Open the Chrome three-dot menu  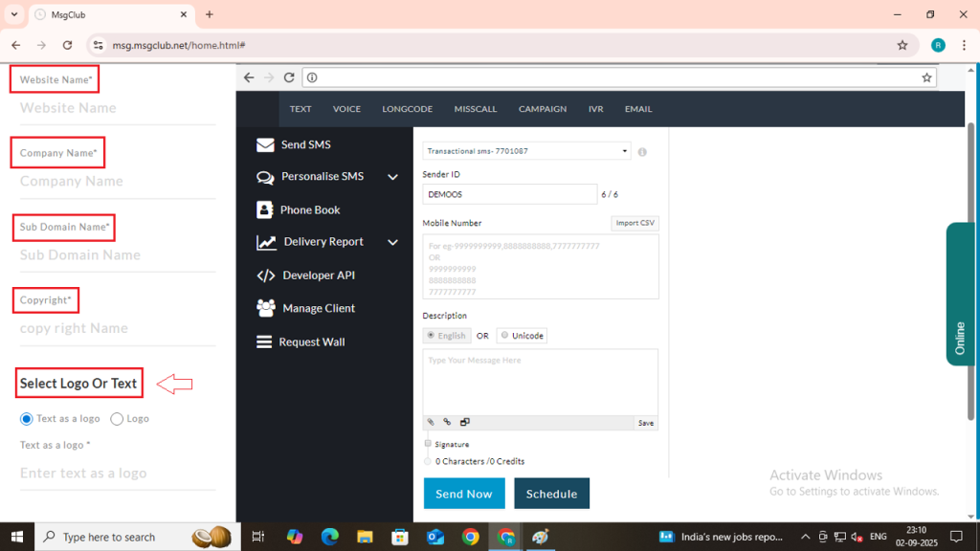(964, 45)
